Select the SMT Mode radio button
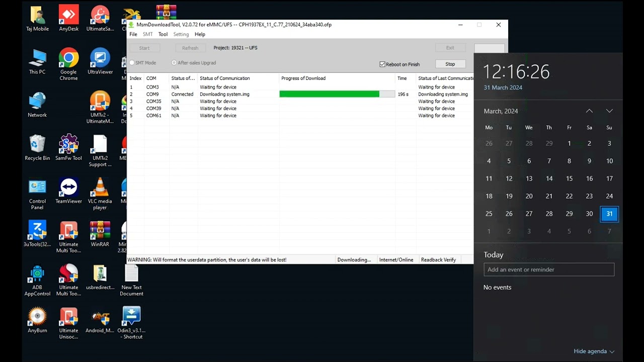This screenshot has width=644, height=362. point(132,63)
